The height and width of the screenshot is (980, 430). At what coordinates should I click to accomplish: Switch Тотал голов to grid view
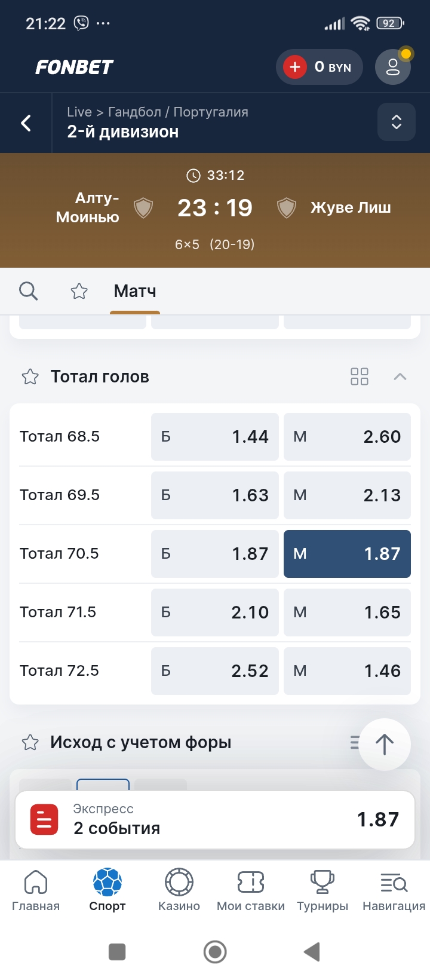coord(360,376)
